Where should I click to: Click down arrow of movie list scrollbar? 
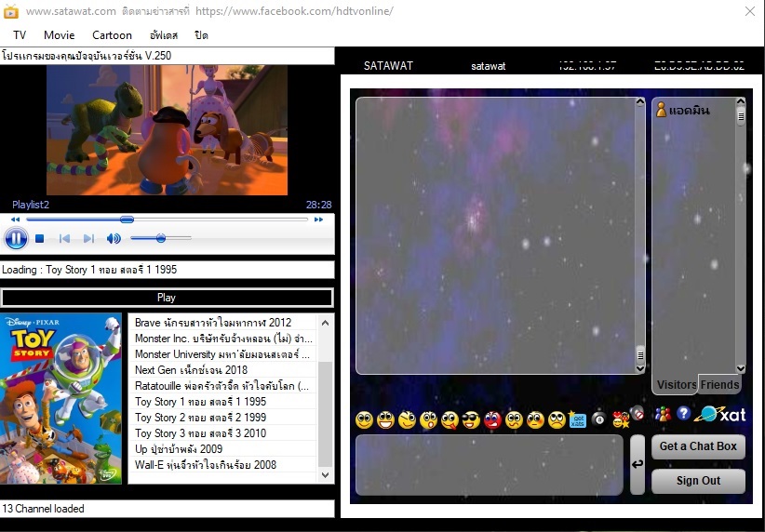click(x=326, y=474)
